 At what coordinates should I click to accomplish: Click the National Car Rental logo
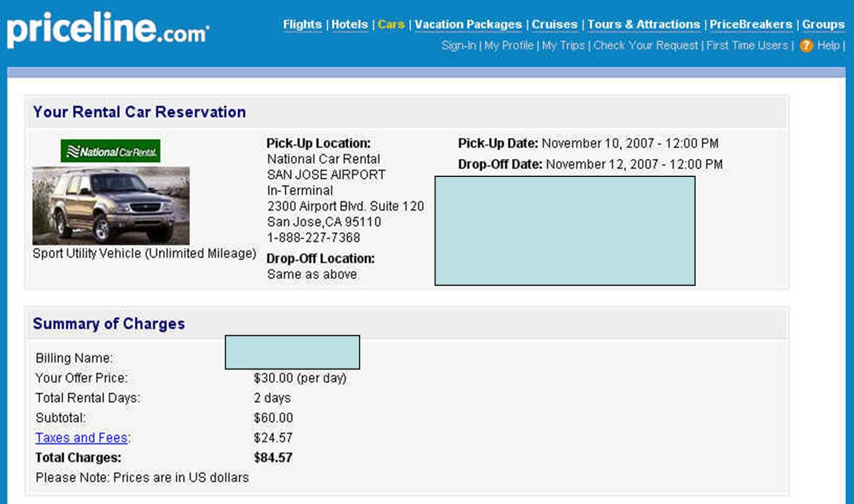pos(111,151)
